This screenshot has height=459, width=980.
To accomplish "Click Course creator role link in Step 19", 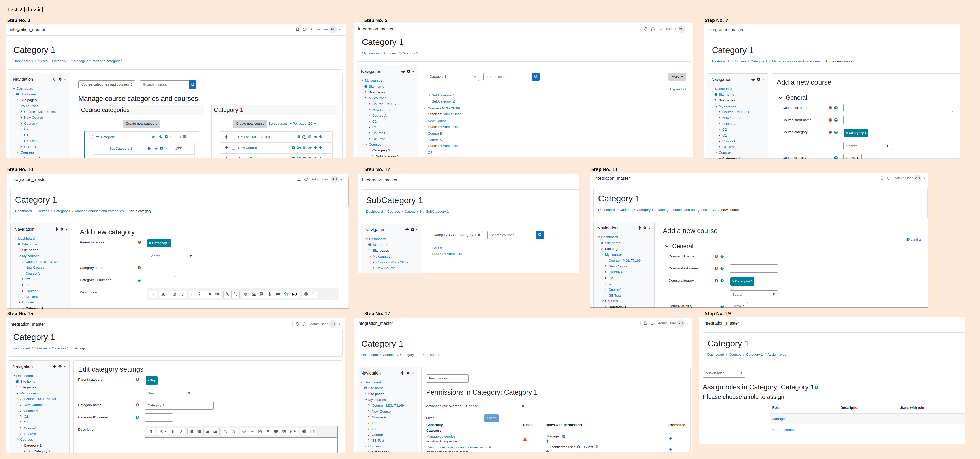I will 783,430.
